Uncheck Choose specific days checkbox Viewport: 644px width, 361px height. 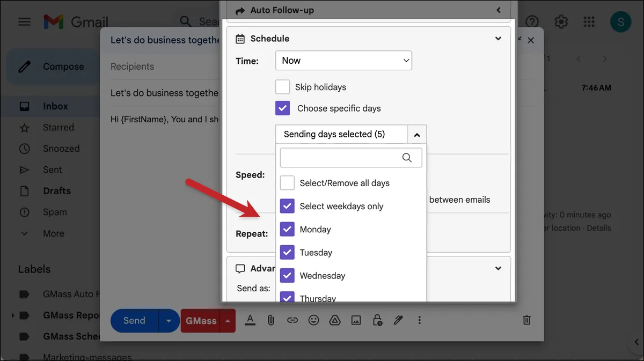[282, 108]
